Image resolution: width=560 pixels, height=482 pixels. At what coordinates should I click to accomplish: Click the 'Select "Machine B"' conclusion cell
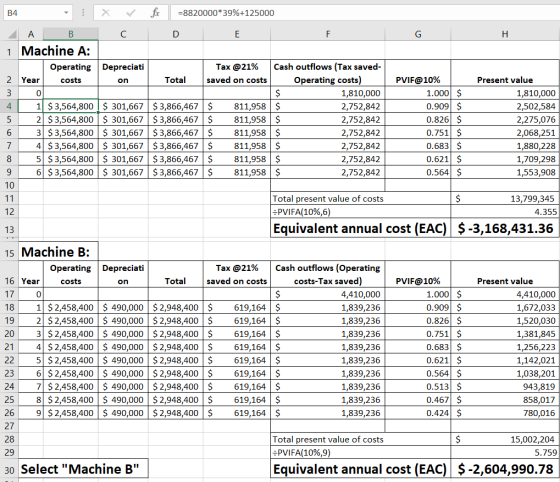83,469
